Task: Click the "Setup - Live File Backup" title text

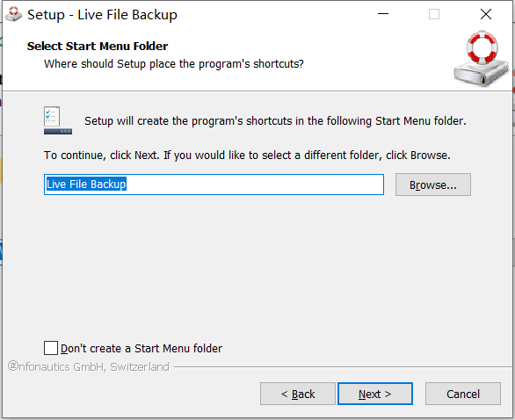Action: click(102, 15)
